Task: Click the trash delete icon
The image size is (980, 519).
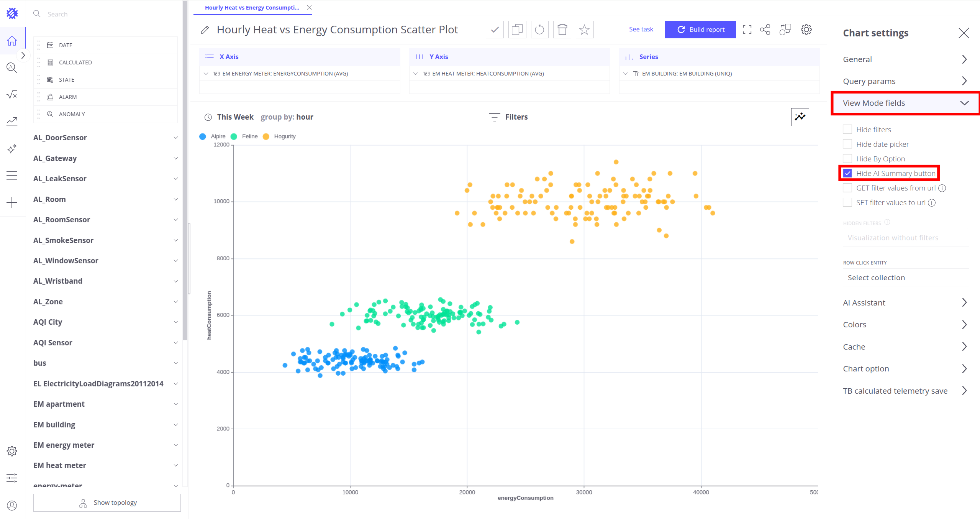Action: (x=562, y=30)
